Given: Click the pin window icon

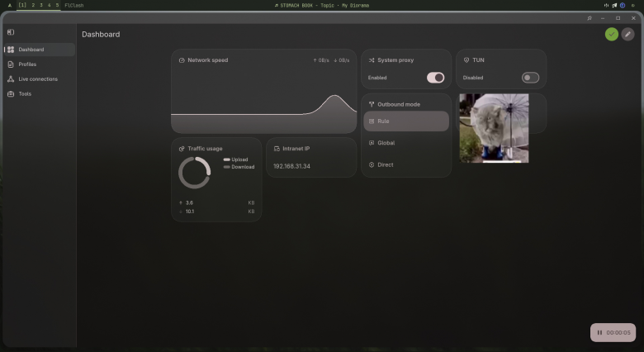Looking at the screenshot, I should click(x=590, y=18).
